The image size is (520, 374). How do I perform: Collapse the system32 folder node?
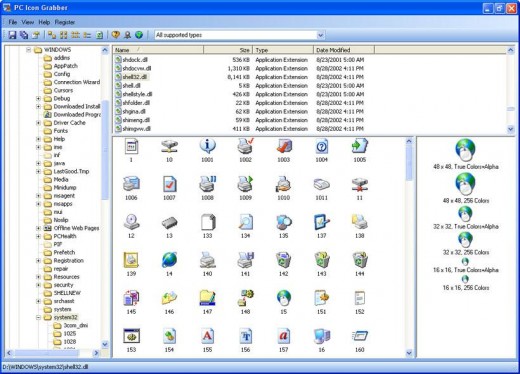point(38,317)
